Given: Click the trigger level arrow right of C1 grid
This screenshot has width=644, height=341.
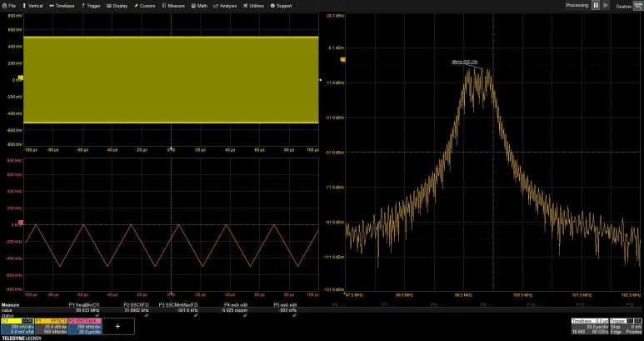Looking at the screenshot, I should (x=321, y=80).
